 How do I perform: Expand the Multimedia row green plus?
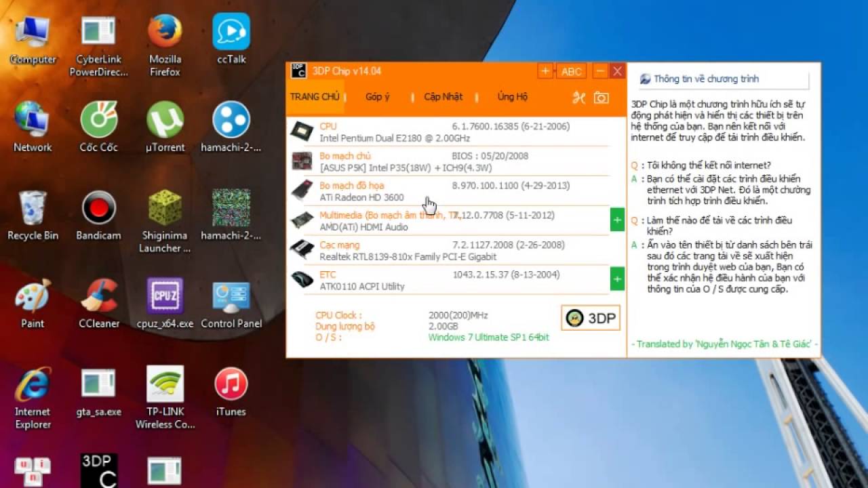tap(617, 220)
